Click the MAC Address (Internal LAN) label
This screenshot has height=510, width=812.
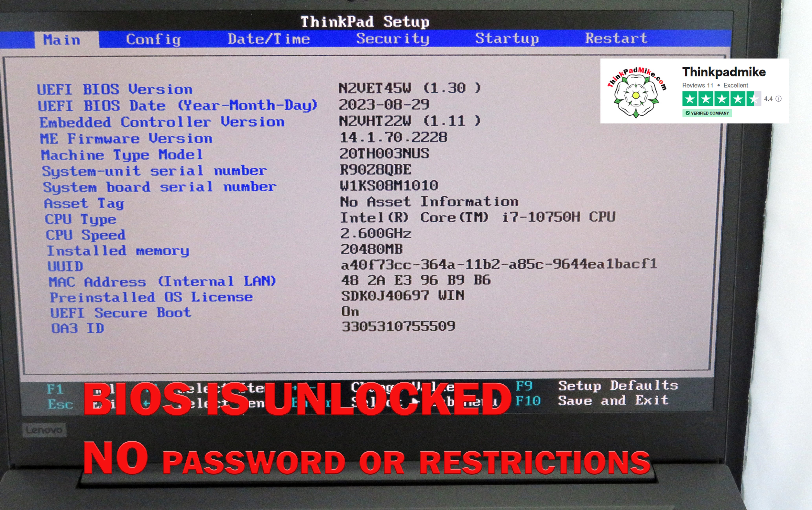click(162, 281)
